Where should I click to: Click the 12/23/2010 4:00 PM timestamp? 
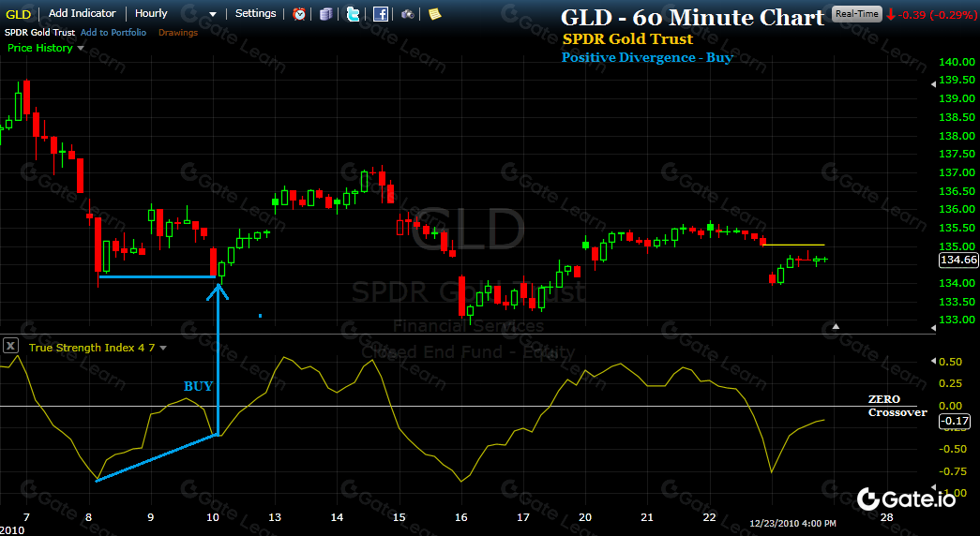[792, 523]
